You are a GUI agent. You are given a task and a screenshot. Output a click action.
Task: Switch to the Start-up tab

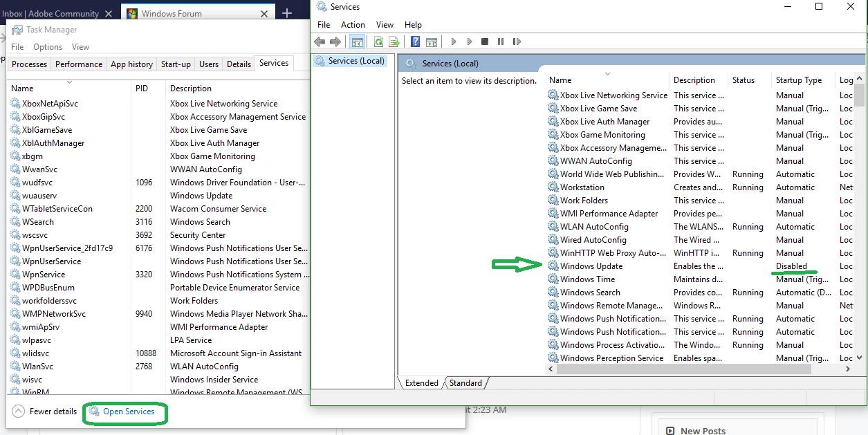[176, 64]
